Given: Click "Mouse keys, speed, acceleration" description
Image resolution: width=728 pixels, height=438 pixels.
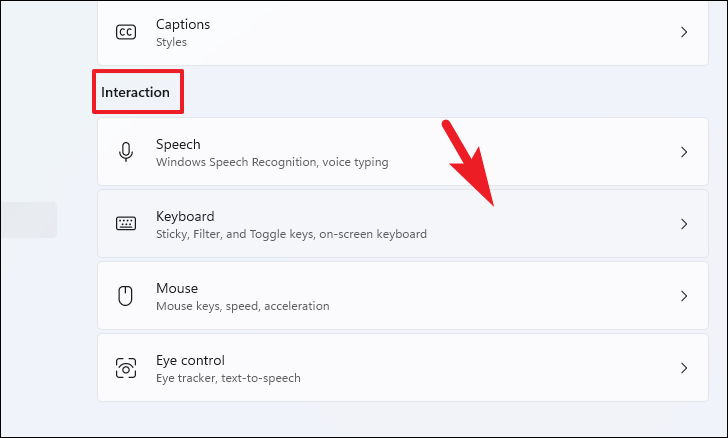Looking at the screenshot, I should pyautogui.click(x=242, y=306).
